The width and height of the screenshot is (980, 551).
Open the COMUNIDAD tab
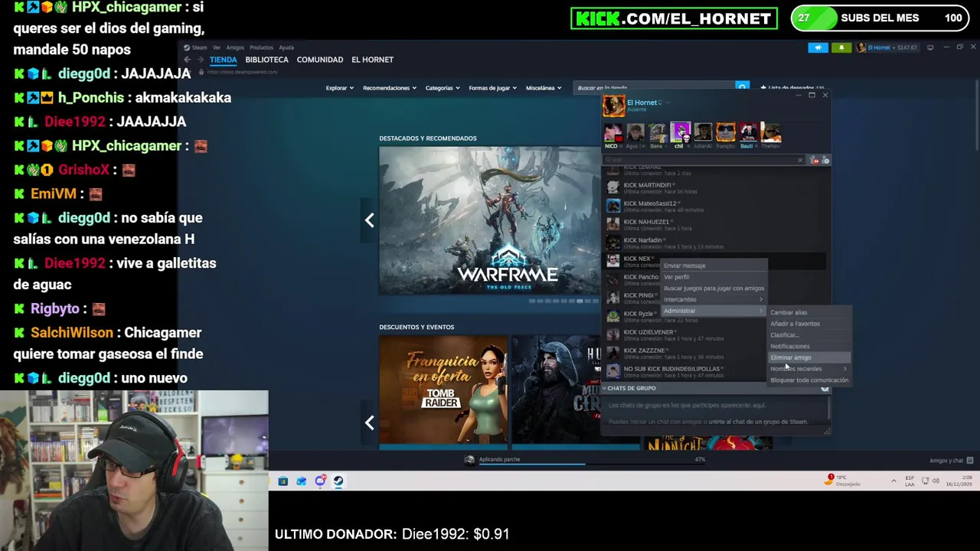tap(319, 60)
